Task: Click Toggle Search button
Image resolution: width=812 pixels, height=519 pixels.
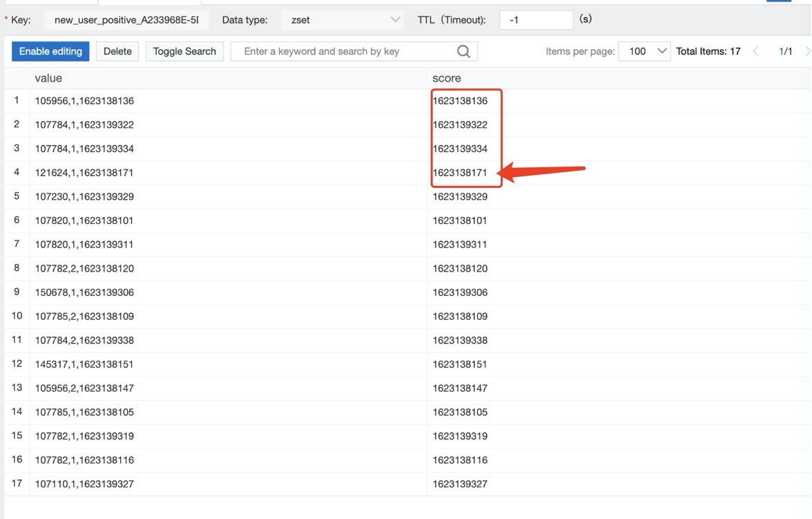Action: tap(184, 51)
